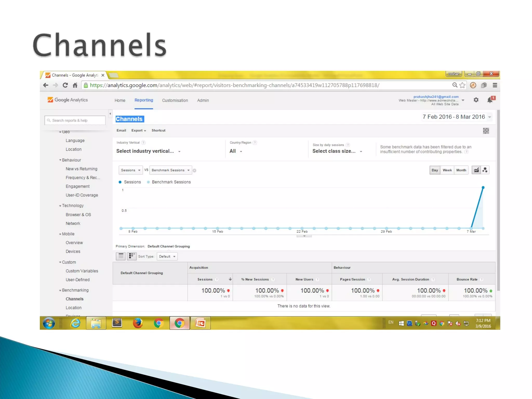Click the settings gear icon in the header
Viewport: 532px width, 399px height.
pos(476,100)
